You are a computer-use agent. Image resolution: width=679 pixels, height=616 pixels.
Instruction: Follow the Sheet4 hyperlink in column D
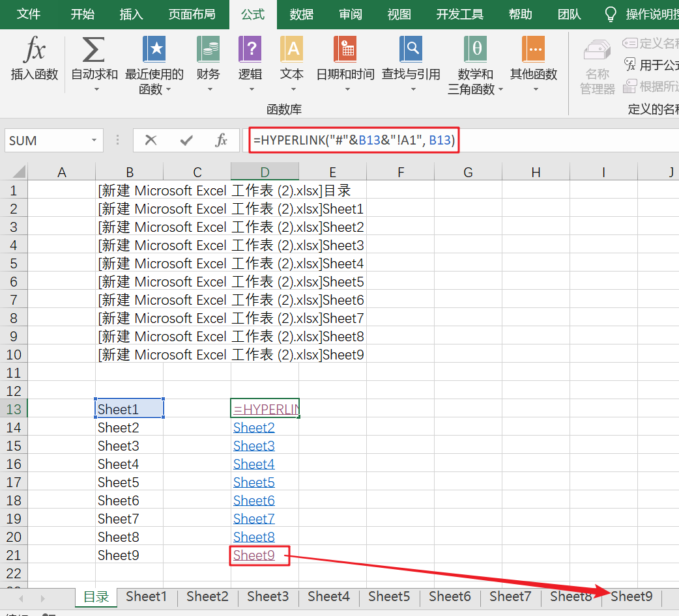(x=253, y=464)
